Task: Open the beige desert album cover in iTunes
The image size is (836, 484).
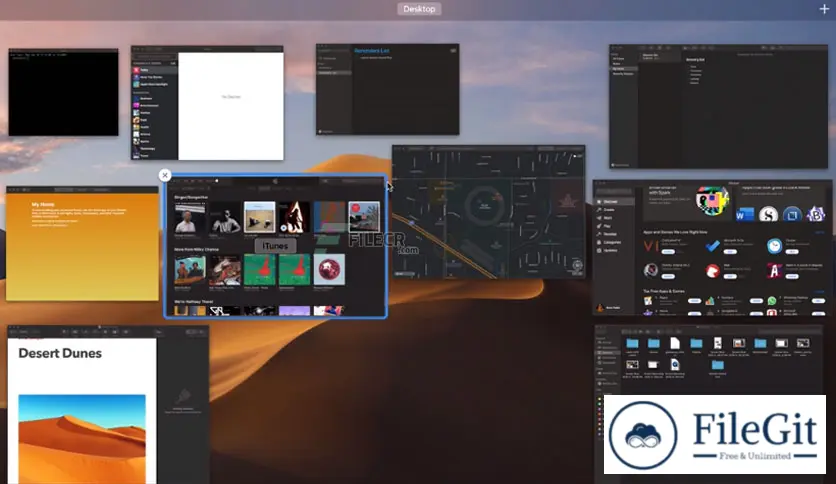Action: [260, 217]
